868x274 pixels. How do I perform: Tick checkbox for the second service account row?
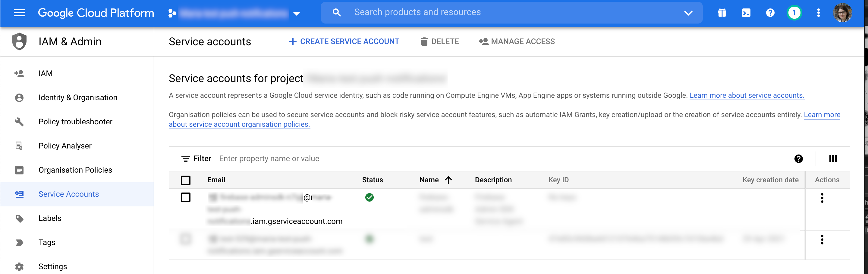click(x=185, y=239)
